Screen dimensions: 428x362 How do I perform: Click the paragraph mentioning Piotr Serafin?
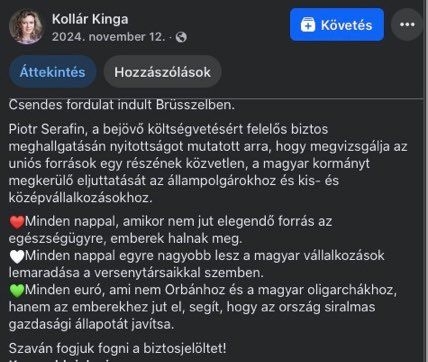point(208,163)
